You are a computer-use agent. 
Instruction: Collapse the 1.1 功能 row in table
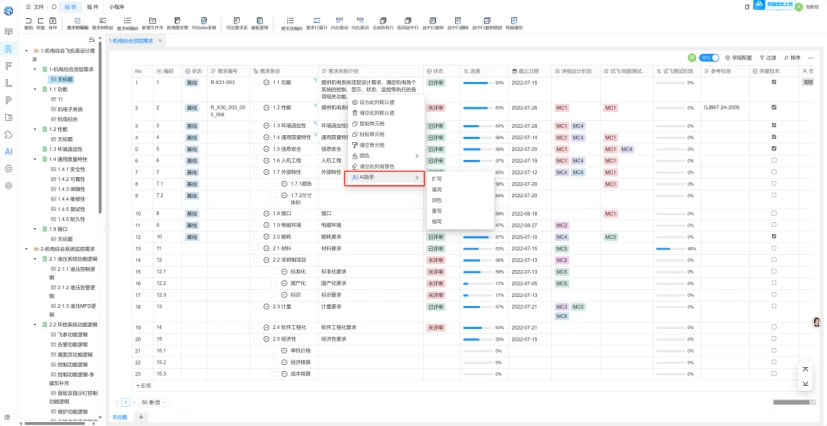tap(266, 82)
